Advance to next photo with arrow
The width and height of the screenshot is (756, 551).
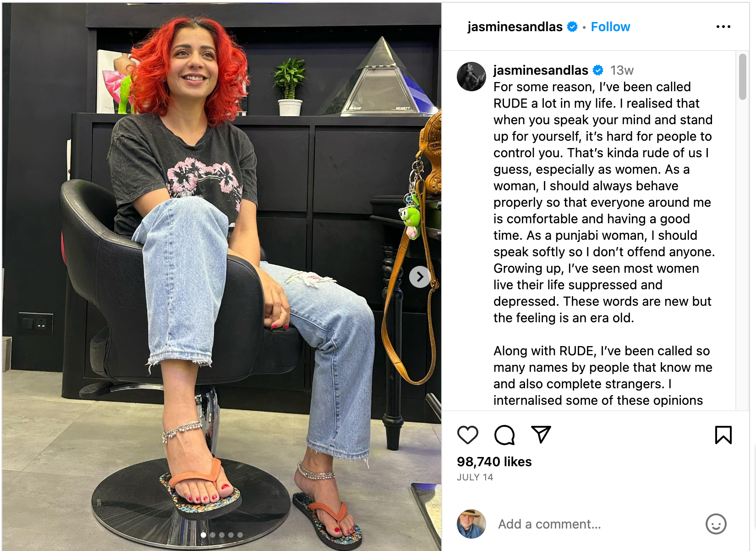click(x=420, y=277)
